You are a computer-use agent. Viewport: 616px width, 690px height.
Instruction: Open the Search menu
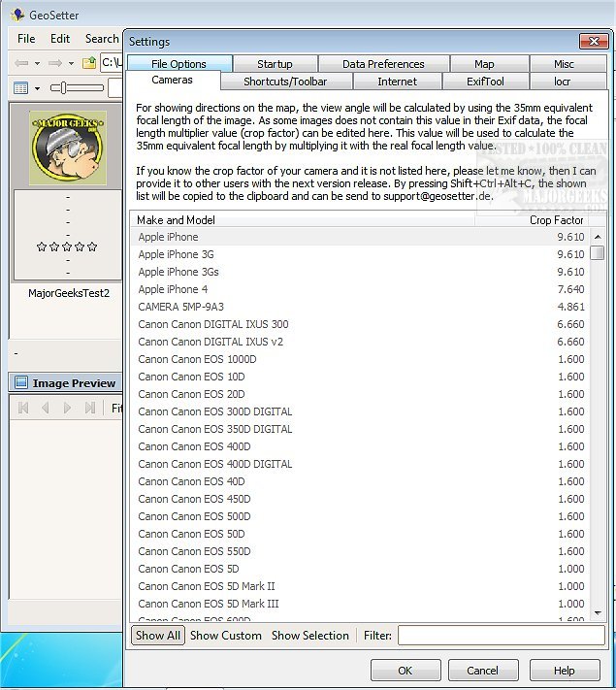tap(102, 39)
